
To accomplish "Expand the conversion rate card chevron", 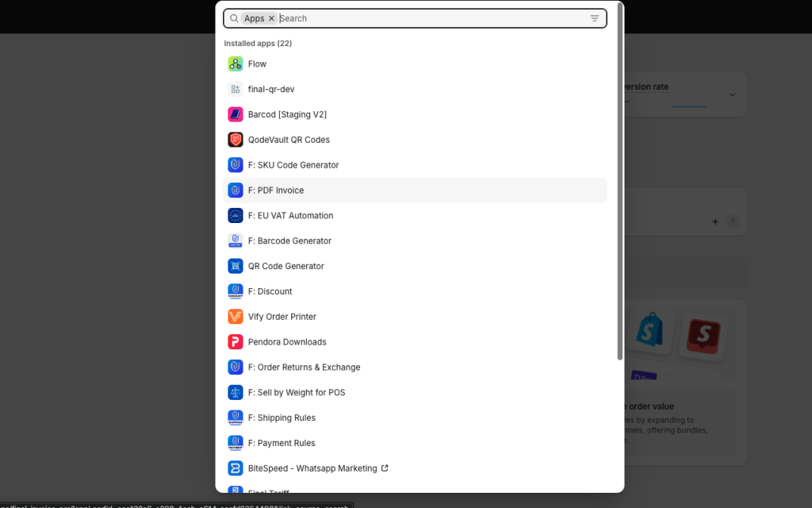I will (x=732, y=94).
